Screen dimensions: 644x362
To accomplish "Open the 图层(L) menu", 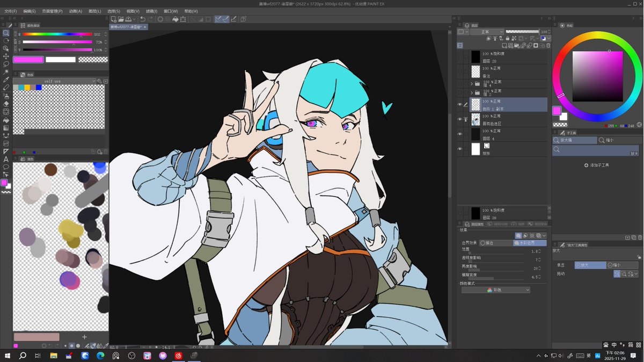I will coord(95,11).
